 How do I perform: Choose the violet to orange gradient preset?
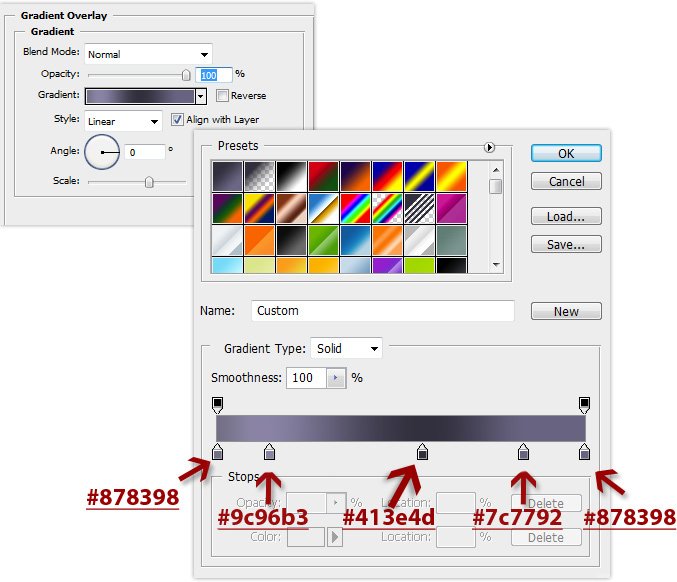pyautogui.click(x=355, y=176)
